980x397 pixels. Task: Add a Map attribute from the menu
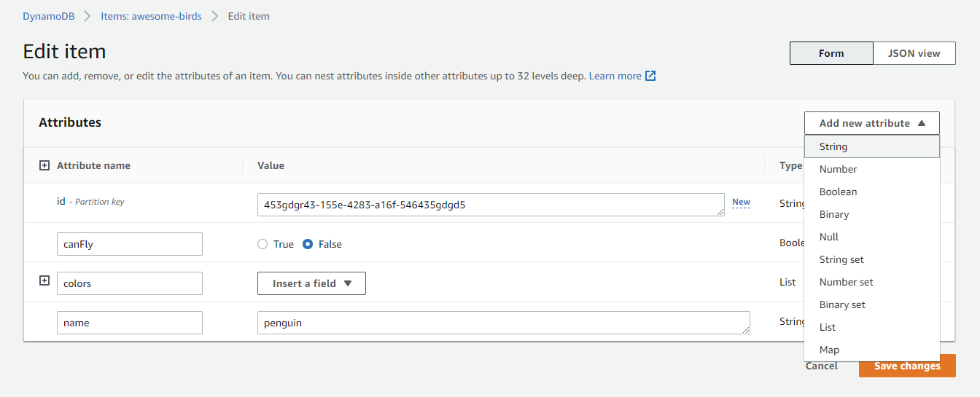tap(829, 350)
